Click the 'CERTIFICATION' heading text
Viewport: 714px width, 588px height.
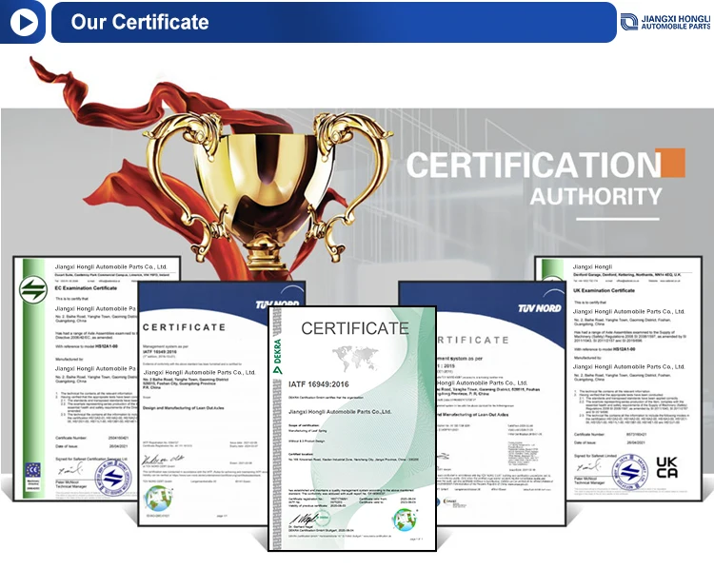(533, 165)
